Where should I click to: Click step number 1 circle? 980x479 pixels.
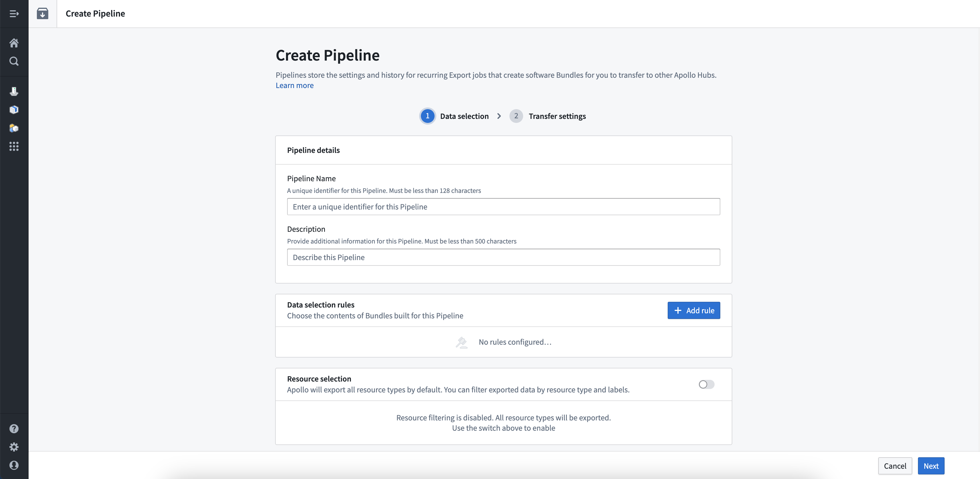click(427, 116)
